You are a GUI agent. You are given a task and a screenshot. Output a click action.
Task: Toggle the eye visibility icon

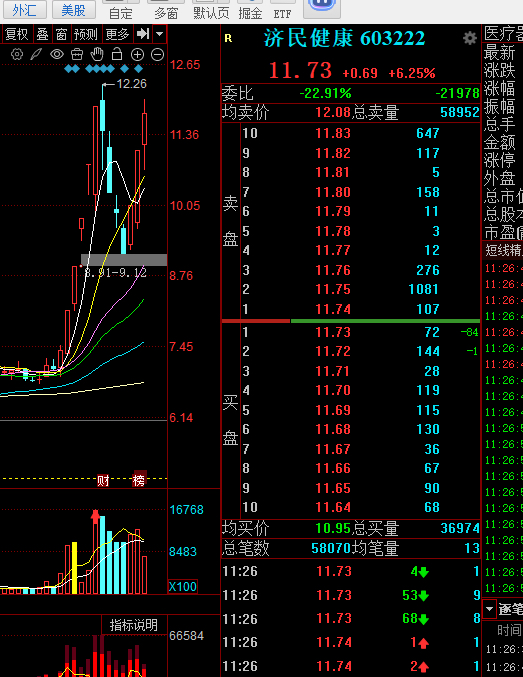point(57,54)
